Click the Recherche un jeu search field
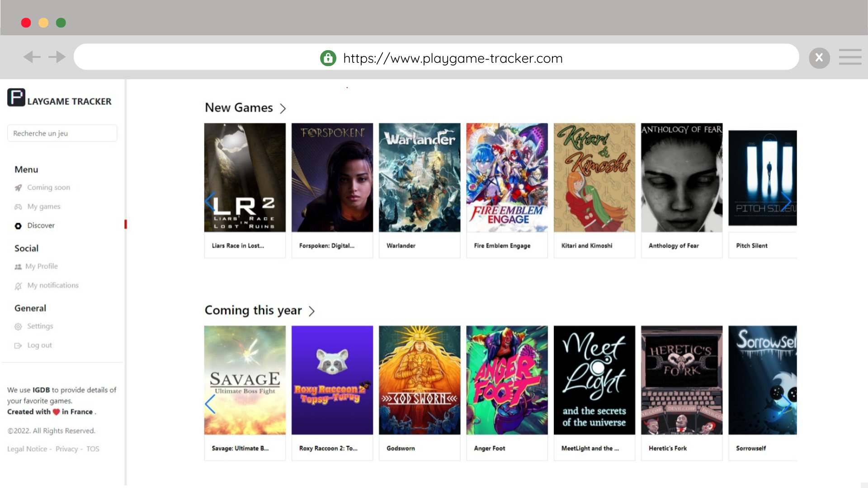Viewport: 868px width, 488px height. [62, 133]
